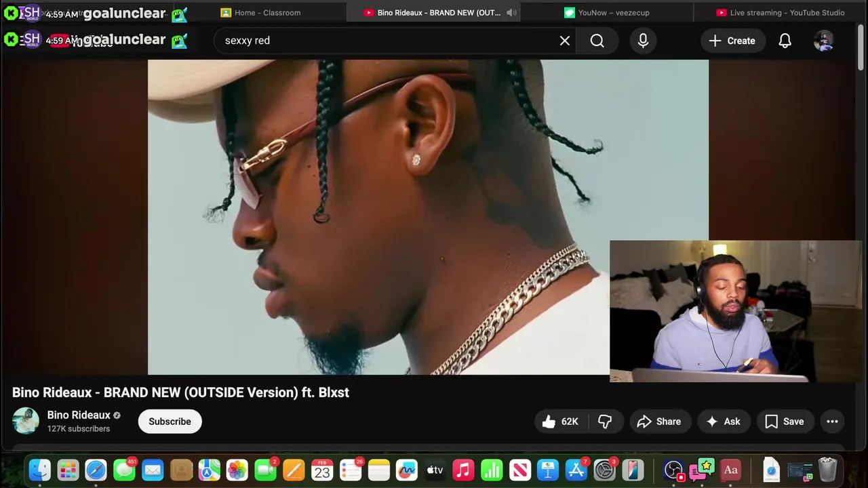This screenshot has height=488, width=868.
Task: Subscribe to Bino Rideaux channel
Action: pyautogui.click(x=170, y=422)
